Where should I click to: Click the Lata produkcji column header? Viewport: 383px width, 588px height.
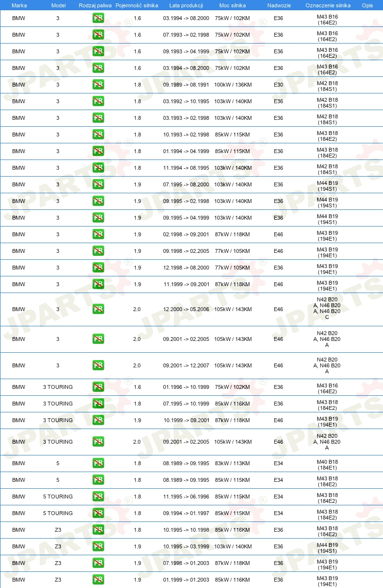click(186, 5)
